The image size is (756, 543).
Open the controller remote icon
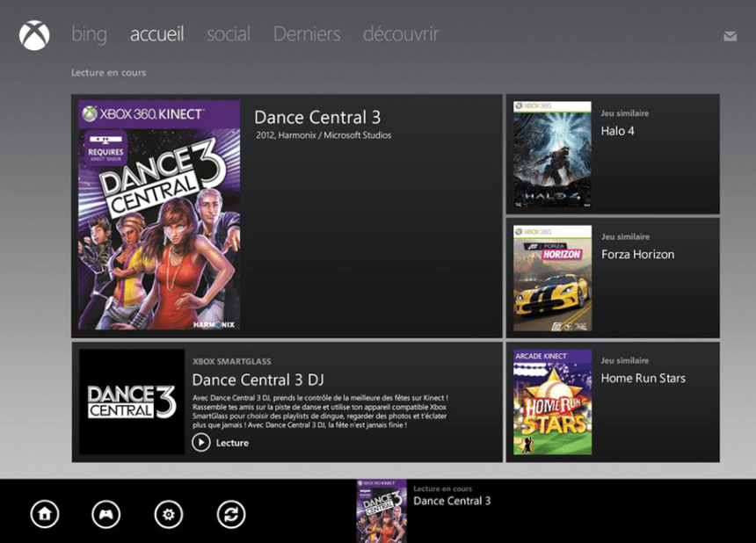pyautogui.click(x=106, y=514)
